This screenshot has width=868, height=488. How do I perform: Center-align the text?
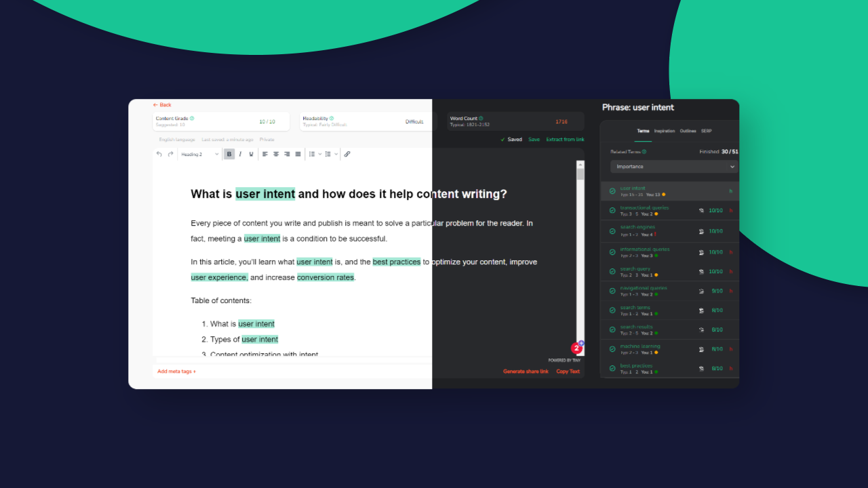(x=276, y=155)
